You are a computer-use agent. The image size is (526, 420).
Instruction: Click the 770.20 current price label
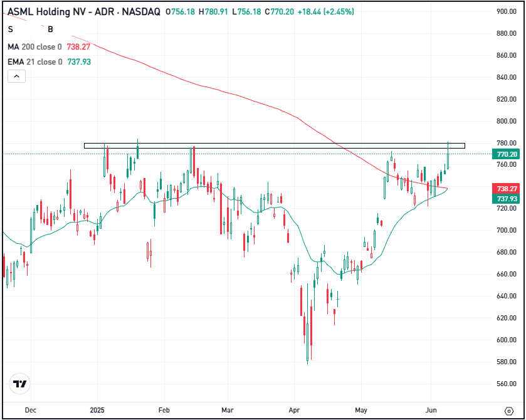pyautogui.click(x=506, y=154)
